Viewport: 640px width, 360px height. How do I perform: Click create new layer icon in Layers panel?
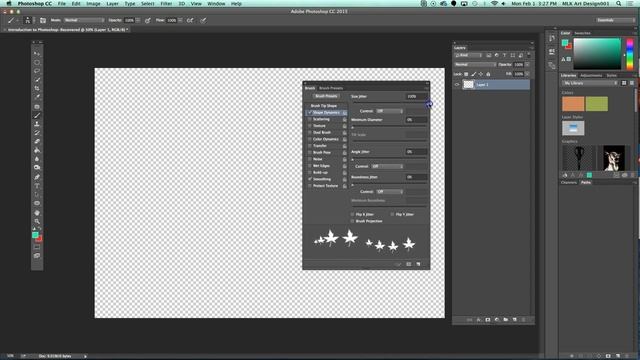click(515, 320)
